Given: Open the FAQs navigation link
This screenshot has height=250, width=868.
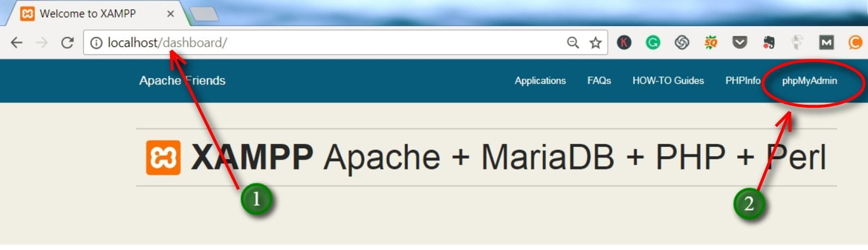Looking at the screenshot, I should tap(599, 81).
